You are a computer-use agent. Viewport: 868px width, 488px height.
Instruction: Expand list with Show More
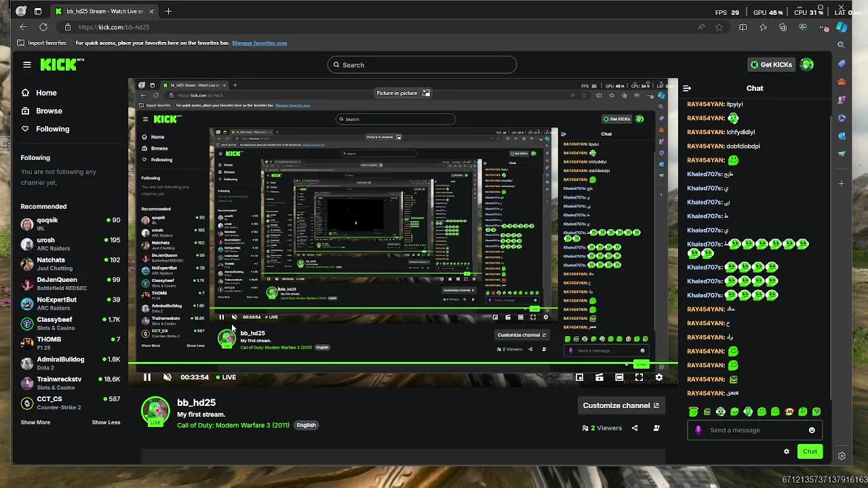point(35,422)
